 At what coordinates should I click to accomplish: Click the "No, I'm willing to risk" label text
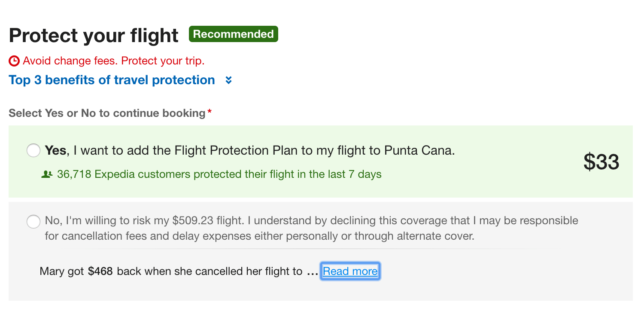[311, 221]
